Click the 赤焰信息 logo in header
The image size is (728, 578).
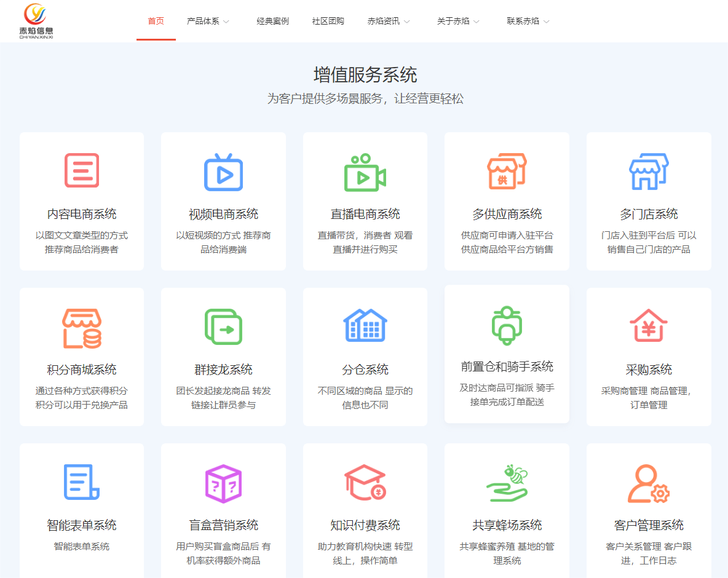pos(36,20)
